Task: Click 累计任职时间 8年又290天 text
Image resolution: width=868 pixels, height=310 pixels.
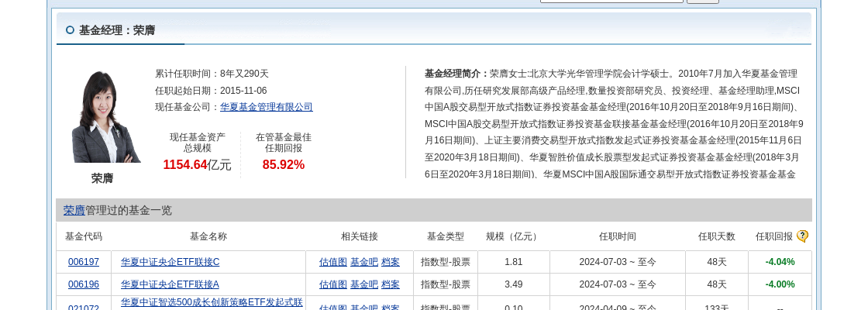Action: tap(212, 74)
